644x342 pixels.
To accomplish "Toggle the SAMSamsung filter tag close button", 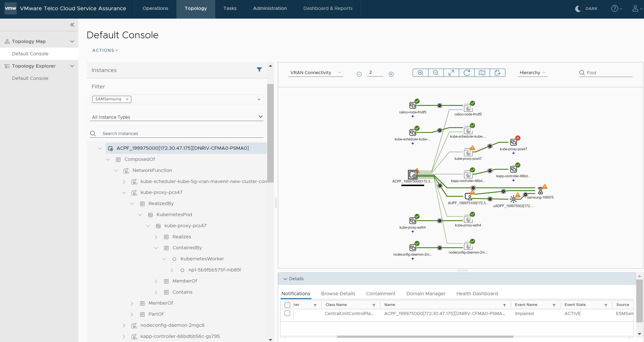I will tap(127, 99).
